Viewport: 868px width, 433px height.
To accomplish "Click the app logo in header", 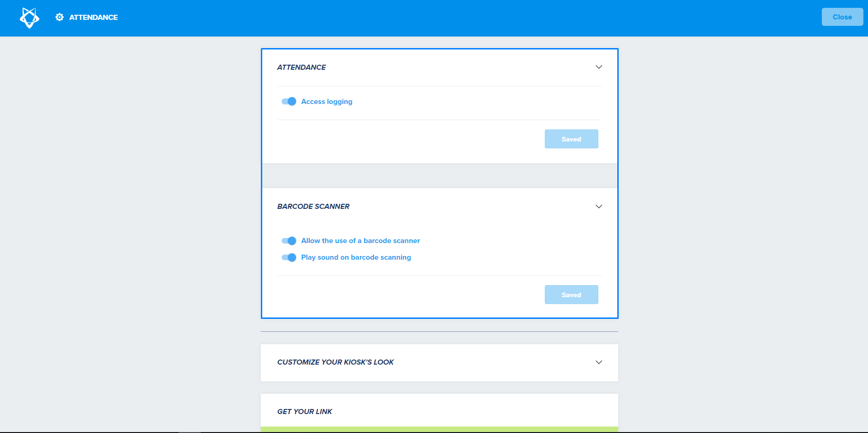I will [x=30, y=18].
